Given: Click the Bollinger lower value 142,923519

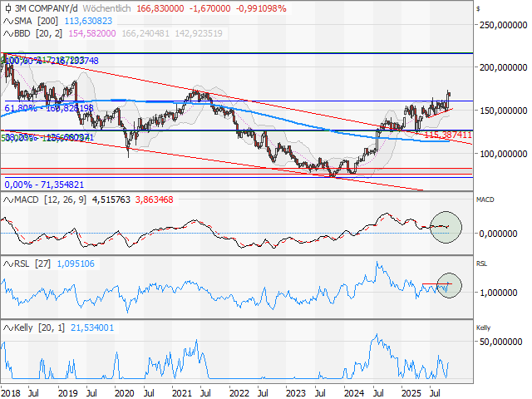Looking at the screenshot, I should coord(199,33).
